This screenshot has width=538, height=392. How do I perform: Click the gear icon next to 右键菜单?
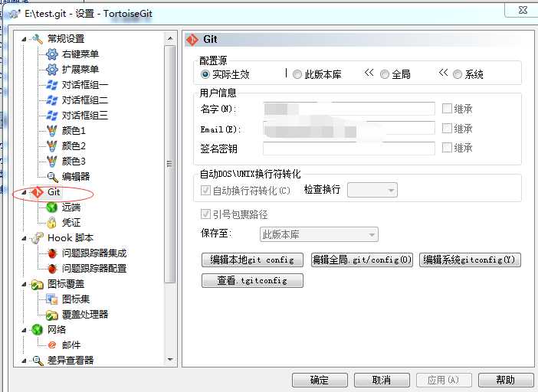(x=52, y=54)
